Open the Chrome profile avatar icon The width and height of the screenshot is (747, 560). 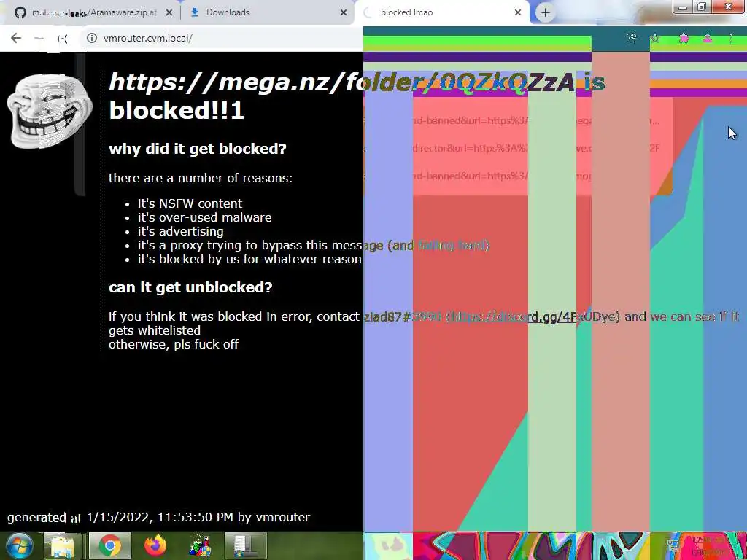[708, 38]
